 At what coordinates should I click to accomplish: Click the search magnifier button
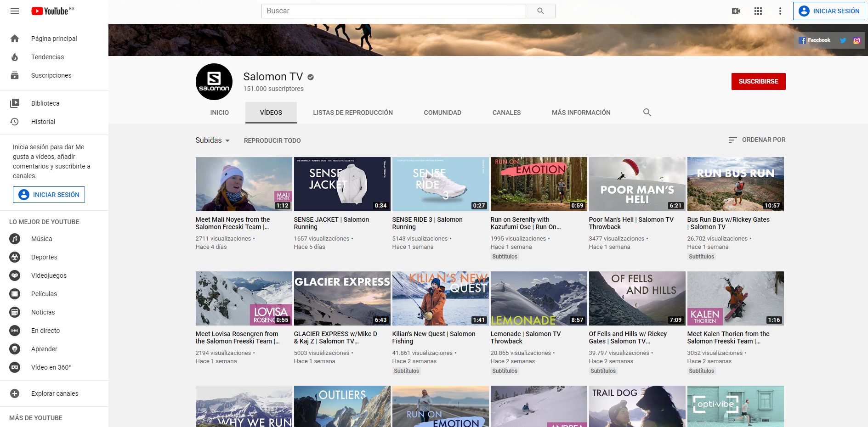pos(540,11)
